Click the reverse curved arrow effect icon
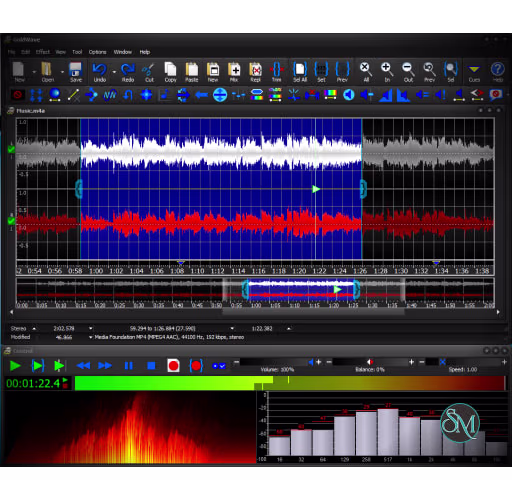Screen dimensions: 512x500 click(x=128, y=95)
